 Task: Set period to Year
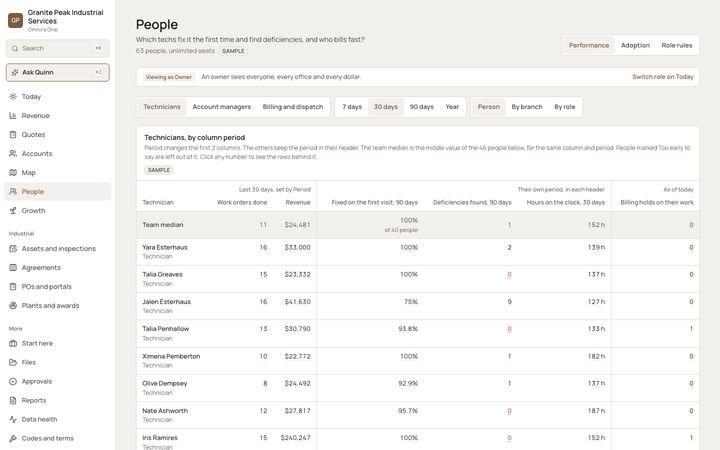pyautogui.click(x=452, y=107)
